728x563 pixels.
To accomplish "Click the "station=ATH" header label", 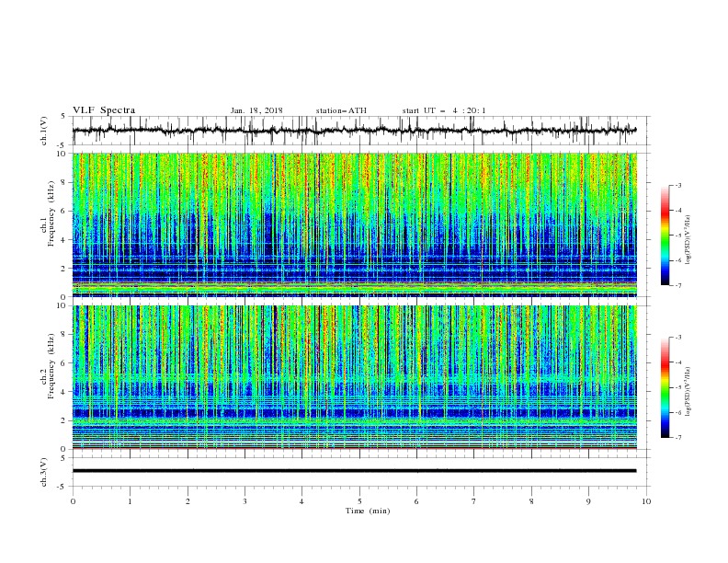I will point(341,110).
